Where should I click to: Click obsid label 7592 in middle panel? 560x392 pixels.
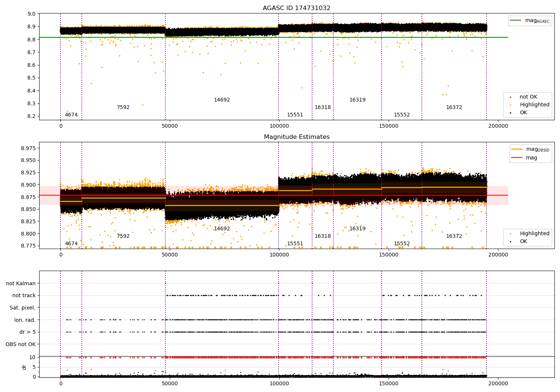point(123,236)
